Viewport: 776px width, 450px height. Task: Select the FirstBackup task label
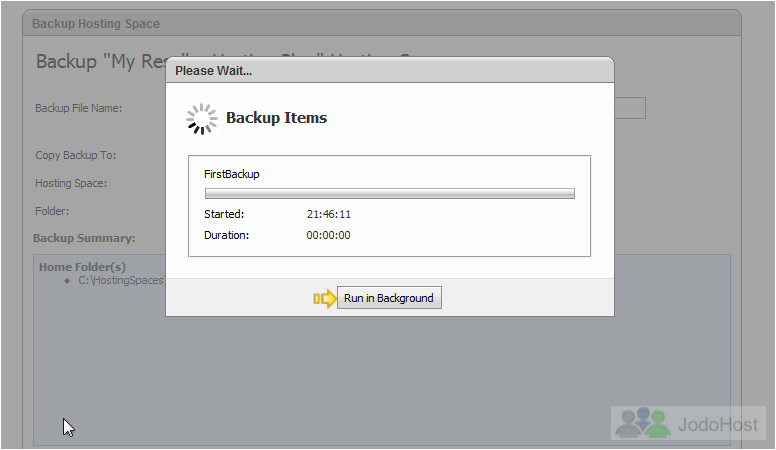click(232, 174)
